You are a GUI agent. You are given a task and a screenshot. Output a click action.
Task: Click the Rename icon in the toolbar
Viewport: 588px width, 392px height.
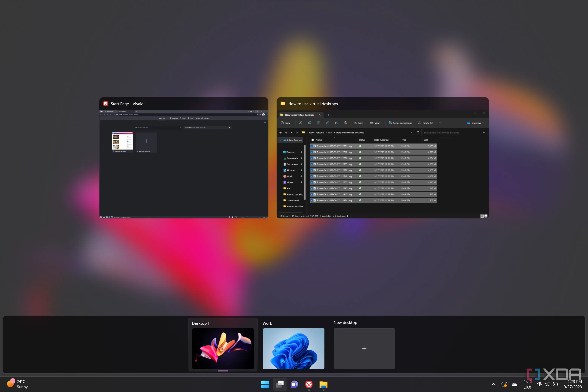(328, 123)
